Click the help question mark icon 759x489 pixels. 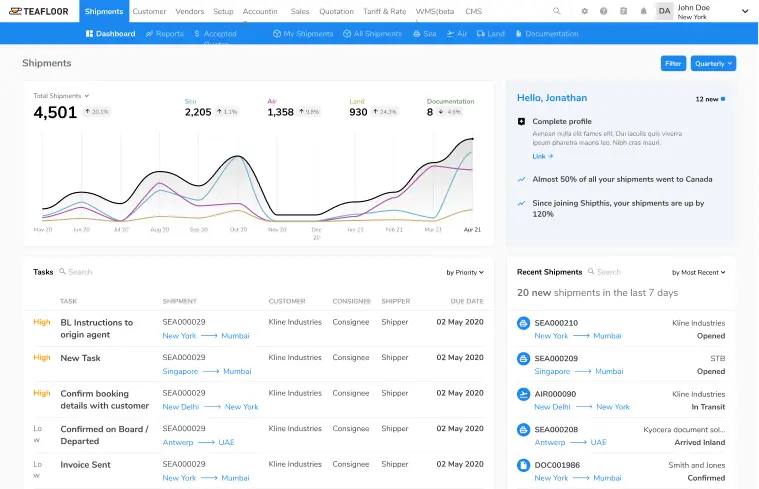point(604,11)
